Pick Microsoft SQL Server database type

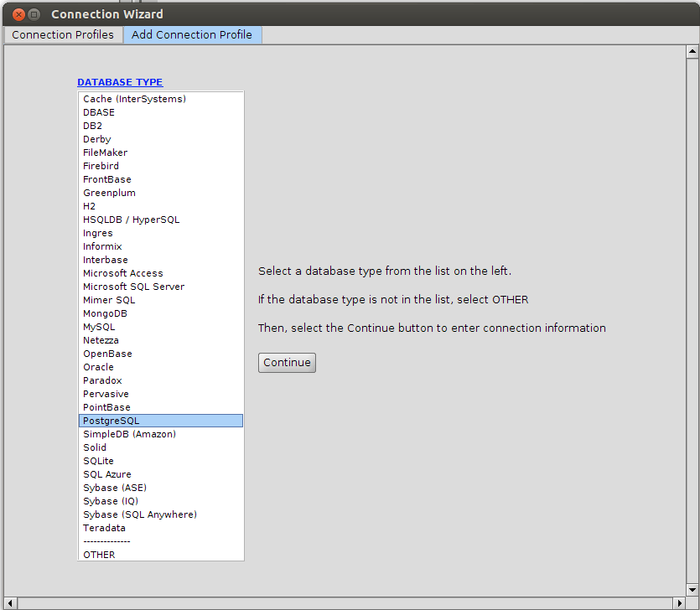[x=133, y=287]
